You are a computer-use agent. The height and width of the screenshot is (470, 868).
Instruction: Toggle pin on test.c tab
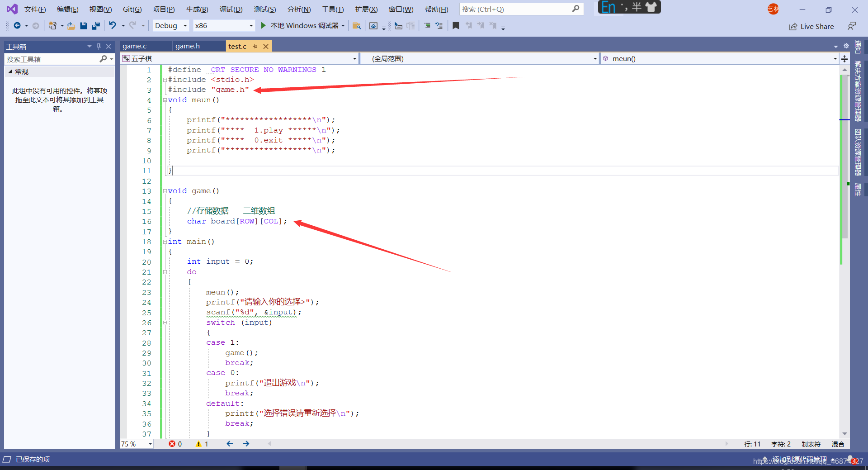pos(255,46)
